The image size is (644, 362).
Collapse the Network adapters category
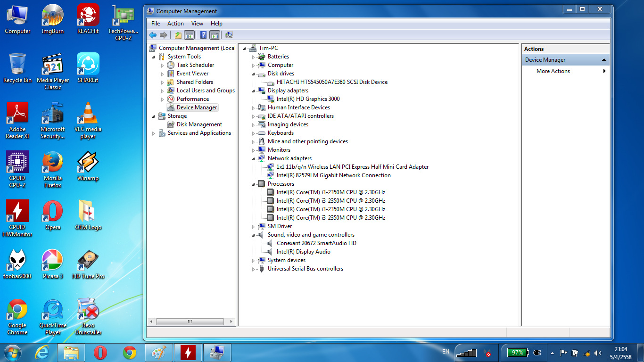tap(253, 158)
